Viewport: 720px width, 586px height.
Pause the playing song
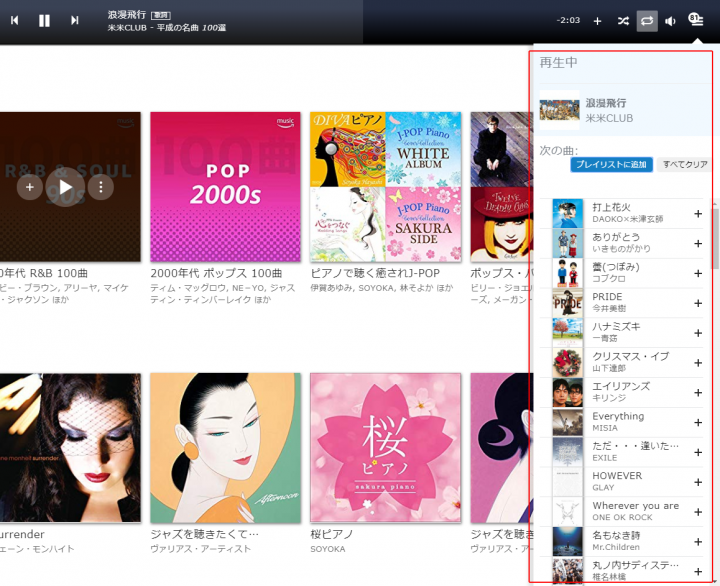44,20
